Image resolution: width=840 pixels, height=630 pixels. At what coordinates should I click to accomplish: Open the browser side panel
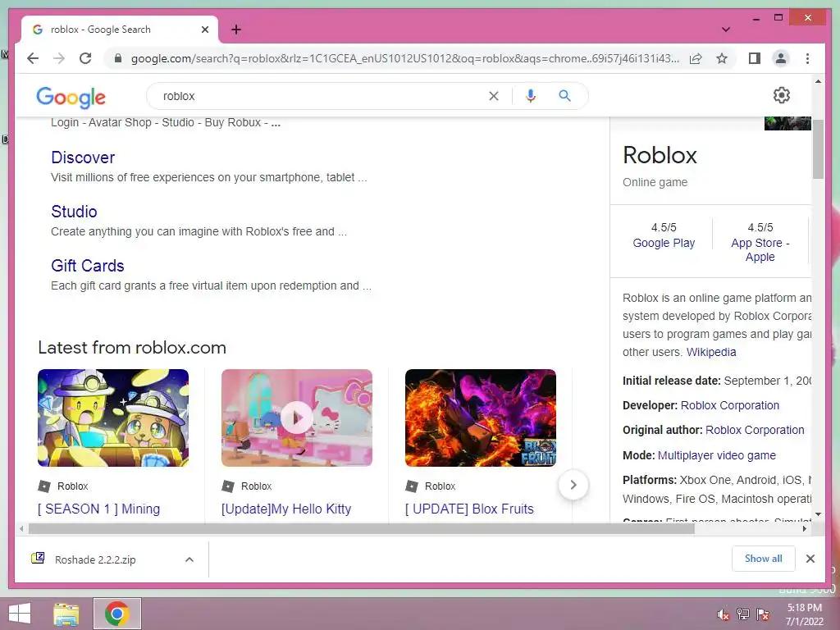click(755, 58)
